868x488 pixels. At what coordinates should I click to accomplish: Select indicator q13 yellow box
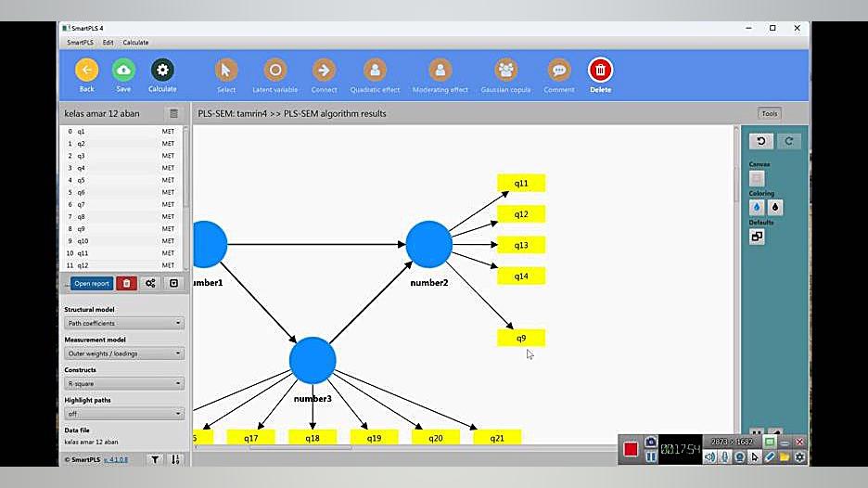[x=521, y=245]
